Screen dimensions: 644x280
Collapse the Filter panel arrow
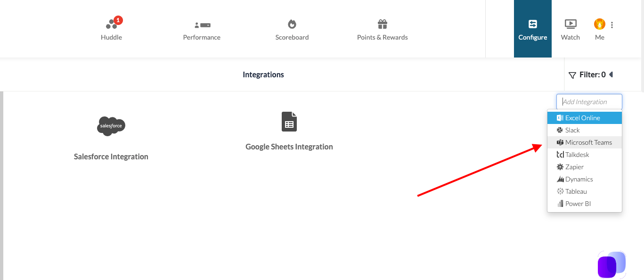tap(611, 74)
